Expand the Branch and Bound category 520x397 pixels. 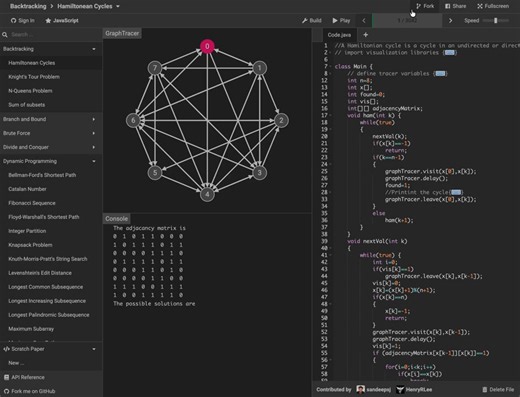(51, 119)
